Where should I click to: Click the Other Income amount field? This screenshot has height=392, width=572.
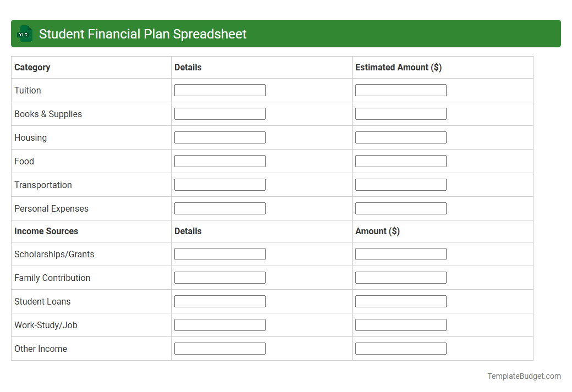coord(400,348)
